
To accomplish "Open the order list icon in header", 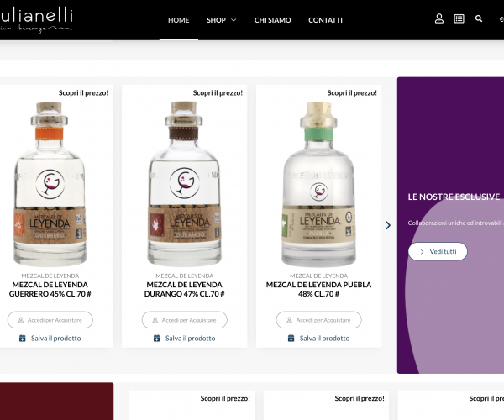I will point(459,19).
